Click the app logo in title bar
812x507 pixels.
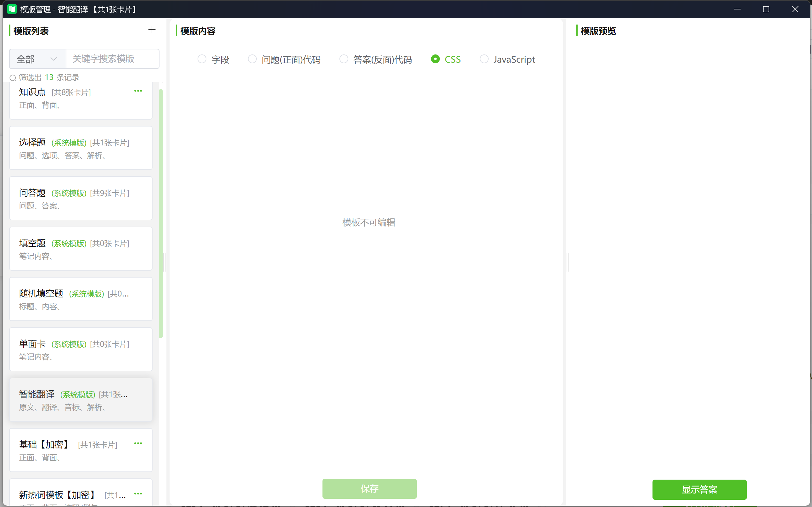12,9
